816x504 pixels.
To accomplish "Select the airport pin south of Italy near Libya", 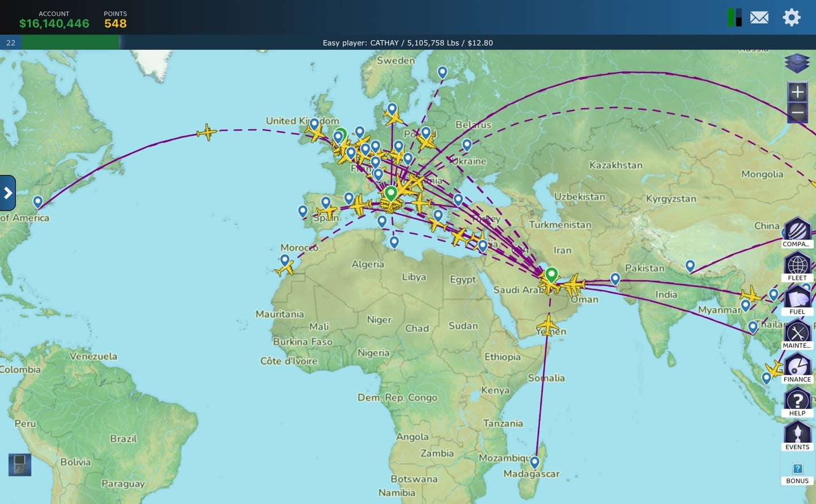I will [x=394, y=242].
